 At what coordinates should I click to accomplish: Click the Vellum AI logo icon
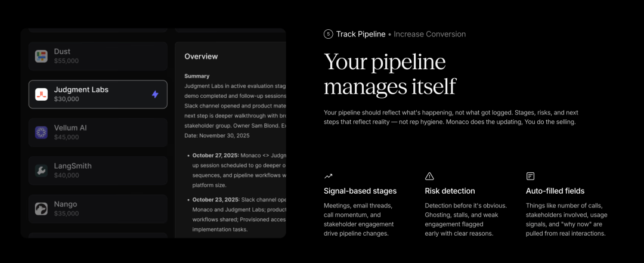[41, 132]
